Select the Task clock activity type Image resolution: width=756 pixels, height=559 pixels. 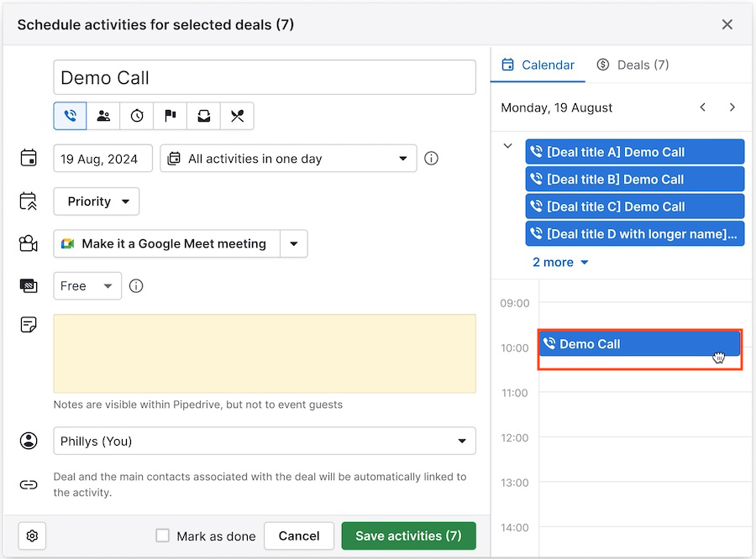(137, 116)
